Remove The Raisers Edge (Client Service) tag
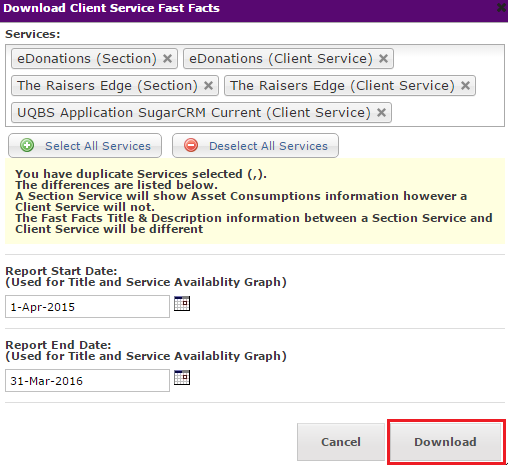 pos(465,86)
